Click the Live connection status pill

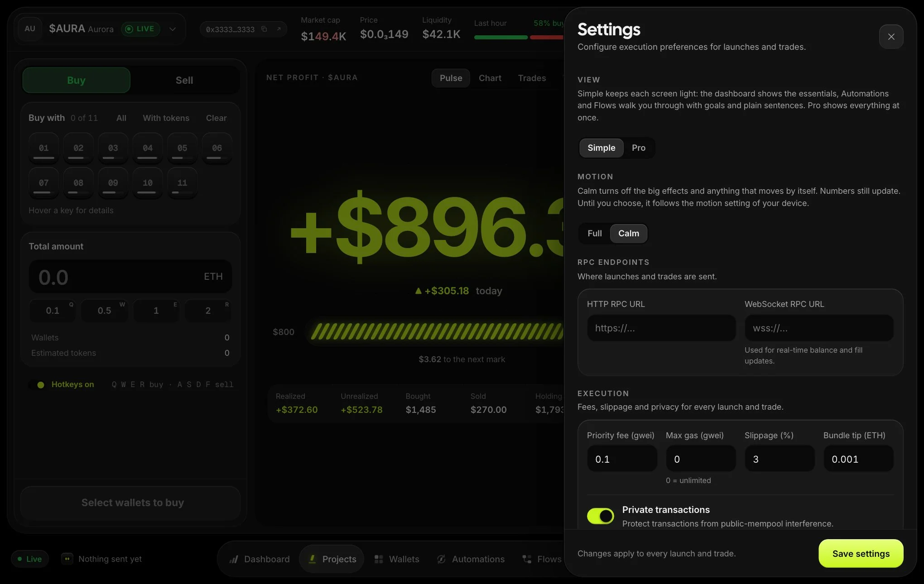(x=30, y=559)
